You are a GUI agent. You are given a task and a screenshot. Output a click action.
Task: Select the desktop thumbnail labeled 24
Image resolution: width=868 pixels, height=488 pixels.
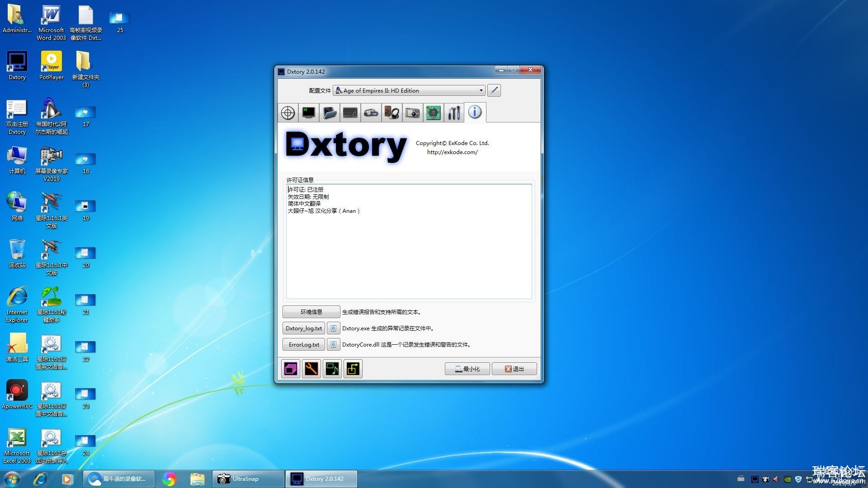point(85,445)
